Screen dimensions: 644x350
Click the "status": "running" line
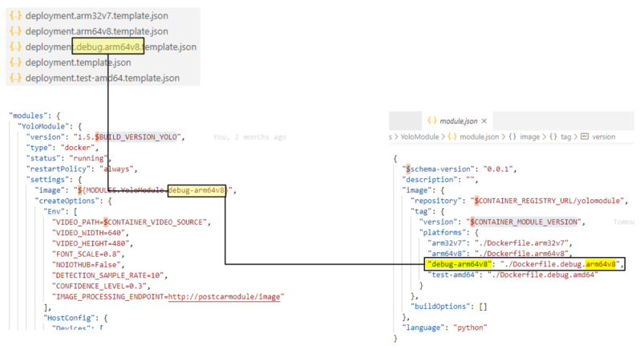tap(68, 159)
